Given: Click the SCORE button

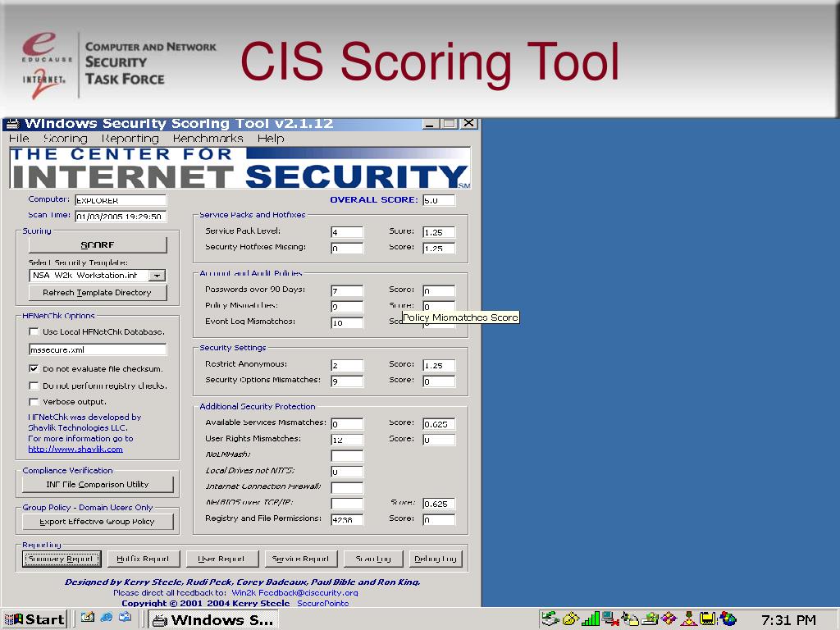Looking at the screenshot, I should [x=98, y=244].
